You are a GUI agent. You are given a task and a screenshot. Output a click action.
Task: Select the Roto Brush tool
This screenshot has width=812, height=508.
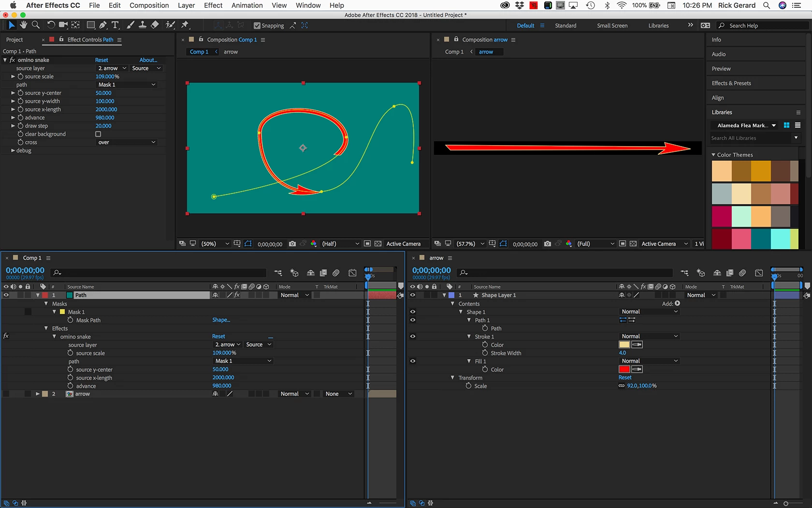coord(170,25)
